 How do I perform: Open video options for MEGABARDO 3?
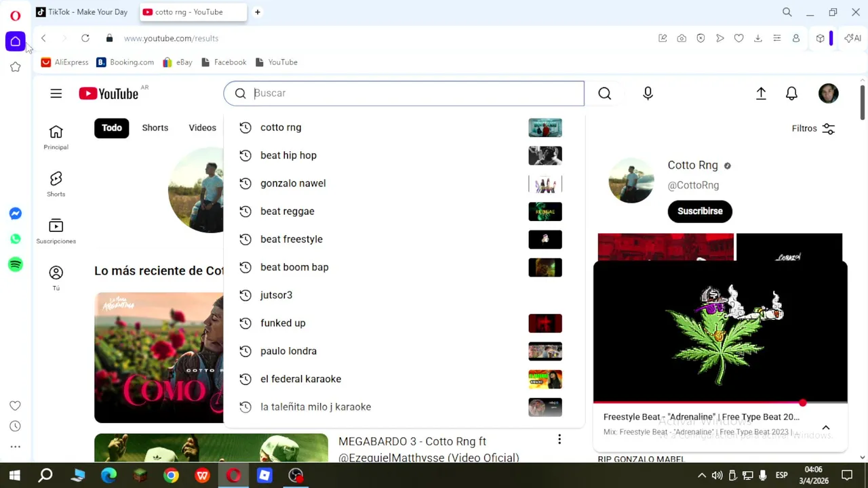pos(559,440)
